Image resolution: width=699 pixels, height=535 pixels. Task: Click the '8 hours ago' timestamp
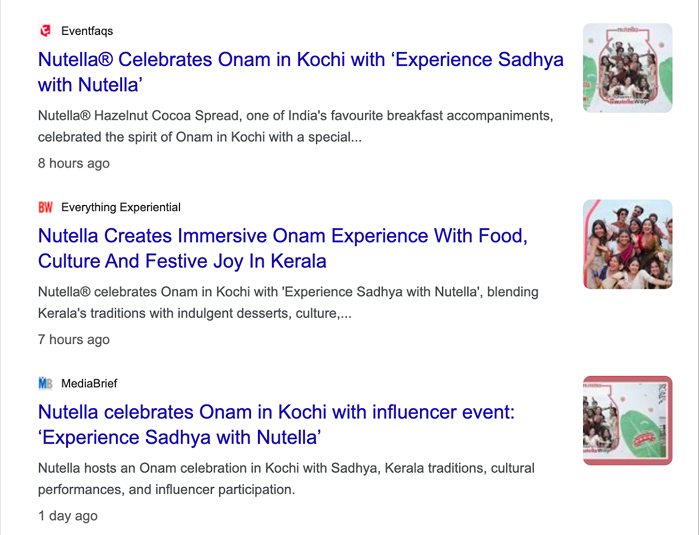(x=74, y=163)
